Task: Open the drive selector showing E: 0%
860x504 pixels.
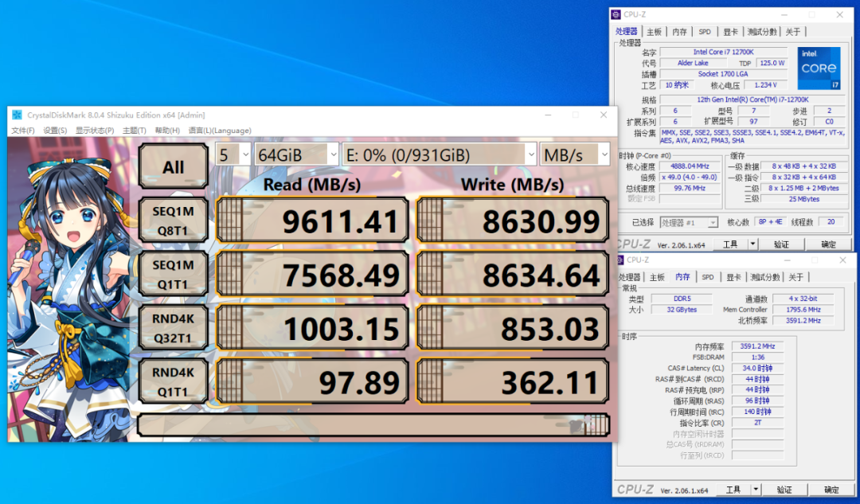Action: point(440,155)
